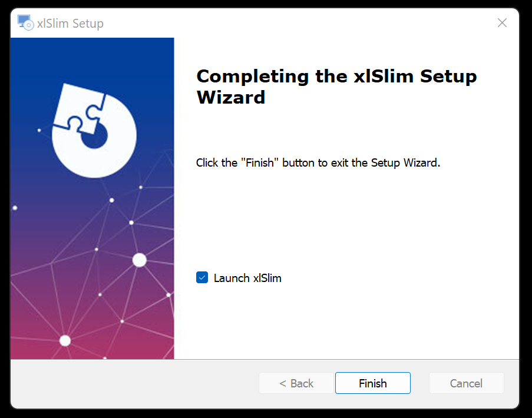The image size is (532, 418).
Task: Click the 'xlSlim Setup' window title text
Action: point(70,24)
